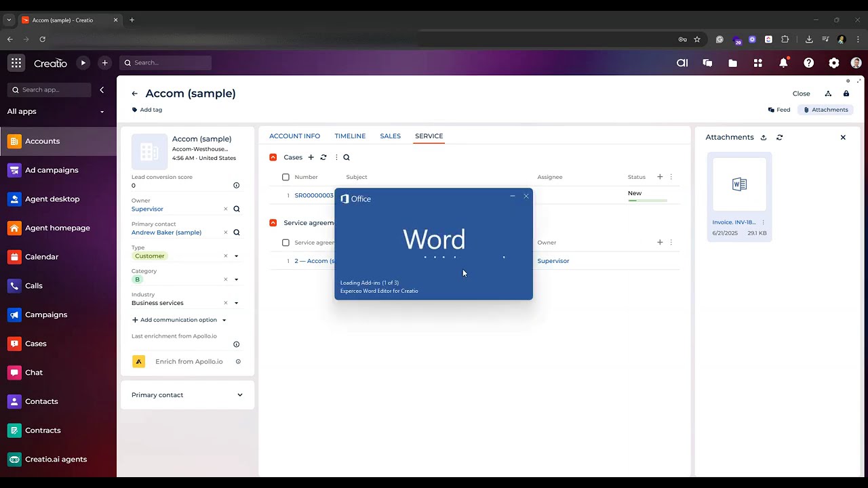Open the Invoice Word document thumbnail
868x488 pixels.
(739, 184)
